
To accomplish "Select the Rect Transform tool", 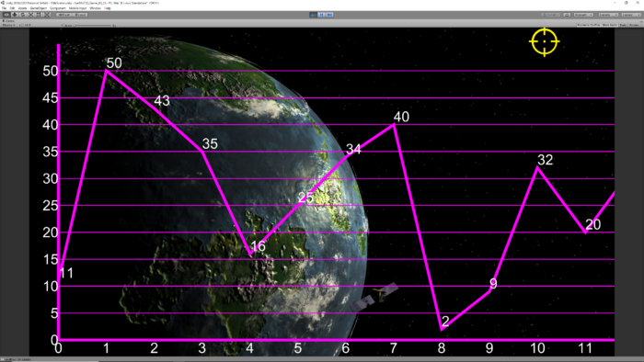I will click(x=39, y=15).
